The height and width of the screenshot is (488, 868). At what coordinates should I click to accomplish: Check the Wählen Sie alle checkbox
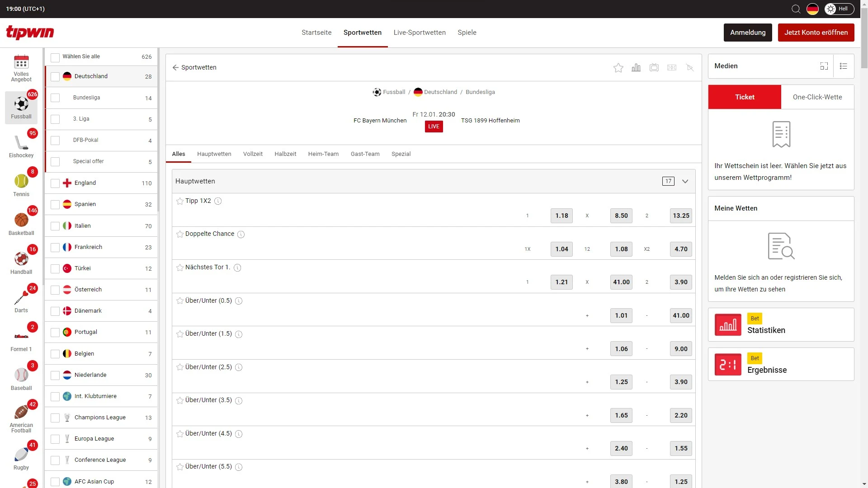[55, 57]
